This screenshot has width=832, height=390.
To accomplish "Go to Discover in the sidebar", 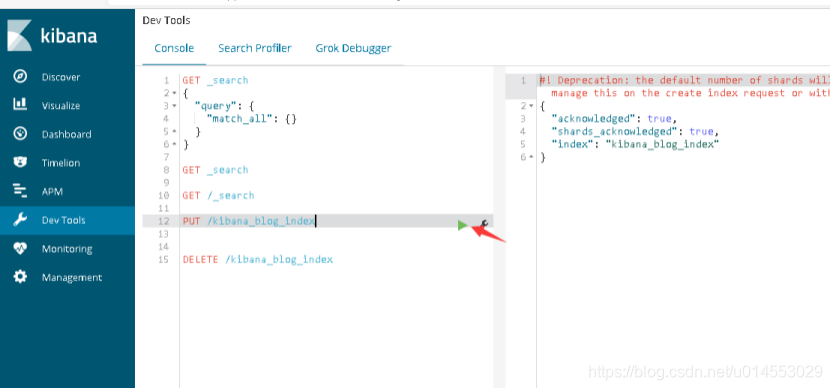I will coord(61,77).
